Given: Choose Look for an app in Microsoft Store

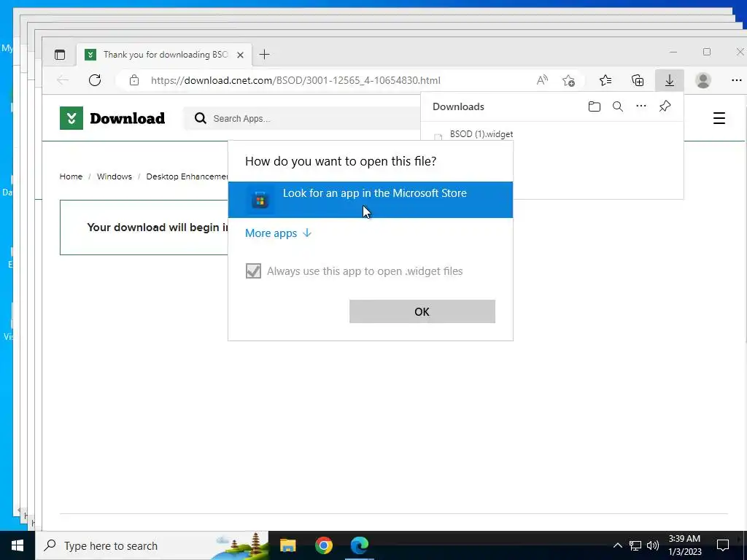Looking at the screenshot, I should (370, 200).
